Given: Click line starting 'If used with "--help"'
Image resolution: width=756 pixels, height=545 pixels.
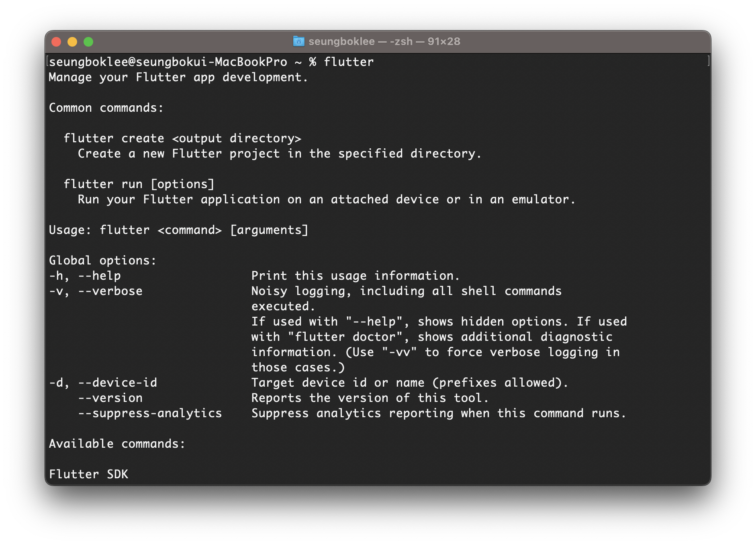Looking at the screenshot, I should (x=439, y=322).
